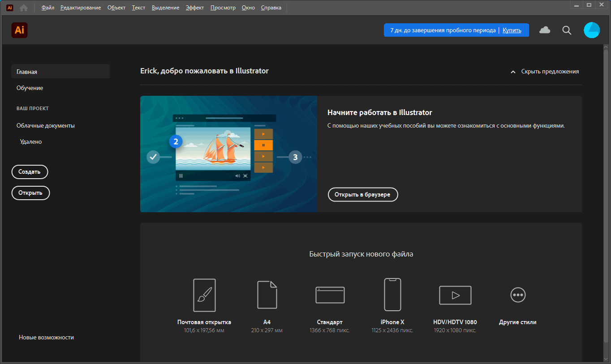This screenshot has height=364, width=611.
Task: Open Другие стили three-dots icon
Action: 518,295
